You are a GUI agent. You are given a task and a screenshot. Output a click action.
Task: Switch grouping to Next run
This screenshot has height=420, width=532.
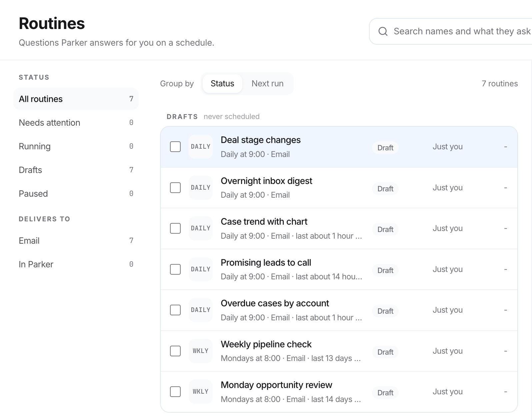[x=268, y=84]
